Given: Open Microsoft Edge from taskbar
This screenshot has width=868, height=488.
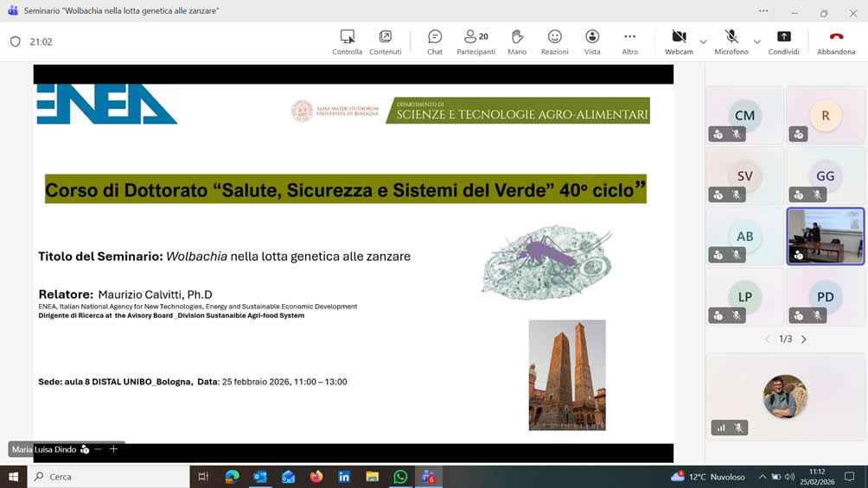Looking at the screenshot, I should click(232, 477).
